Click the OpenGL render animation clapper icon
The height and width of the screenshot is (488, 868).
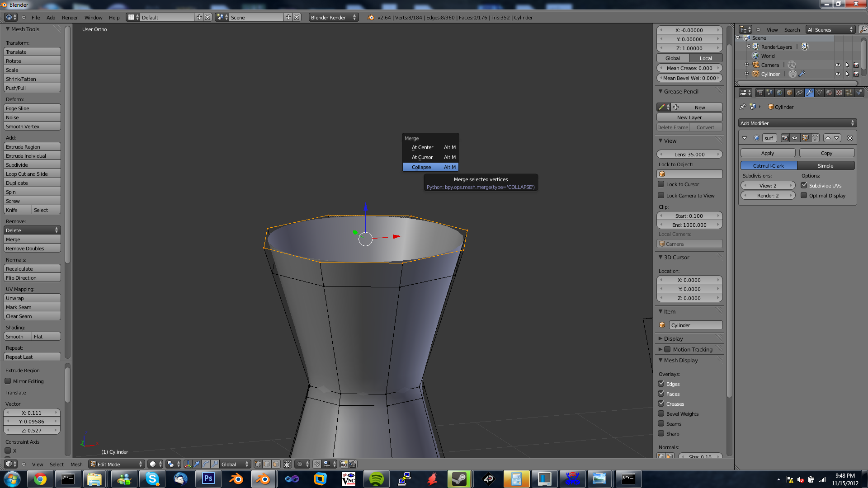[353, 464]
